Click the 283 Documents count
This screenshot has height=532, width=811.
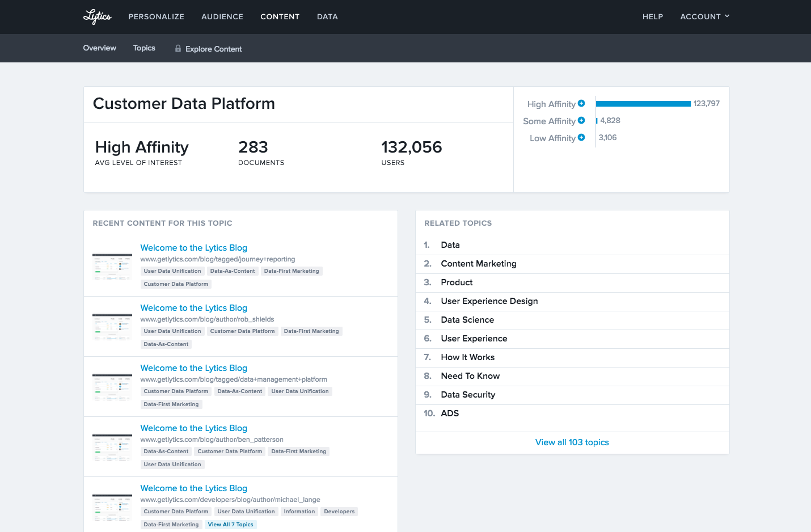click(253, 147)
